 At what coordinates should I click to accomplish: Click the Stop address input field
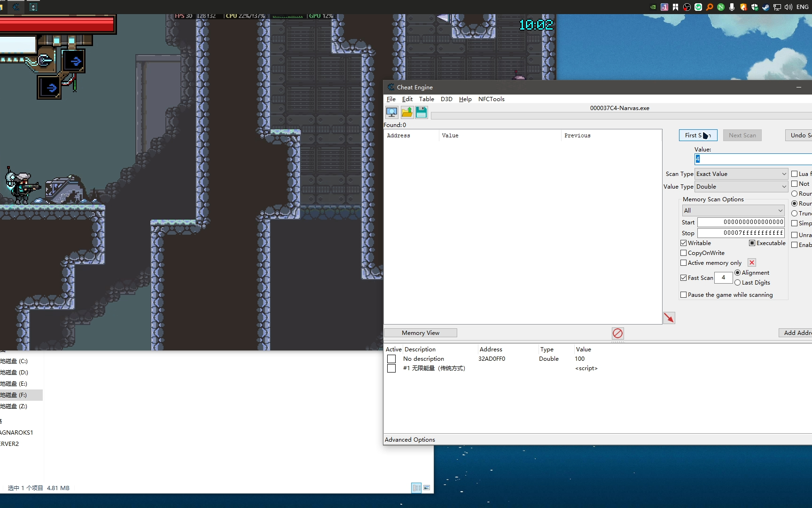(741, 233)
